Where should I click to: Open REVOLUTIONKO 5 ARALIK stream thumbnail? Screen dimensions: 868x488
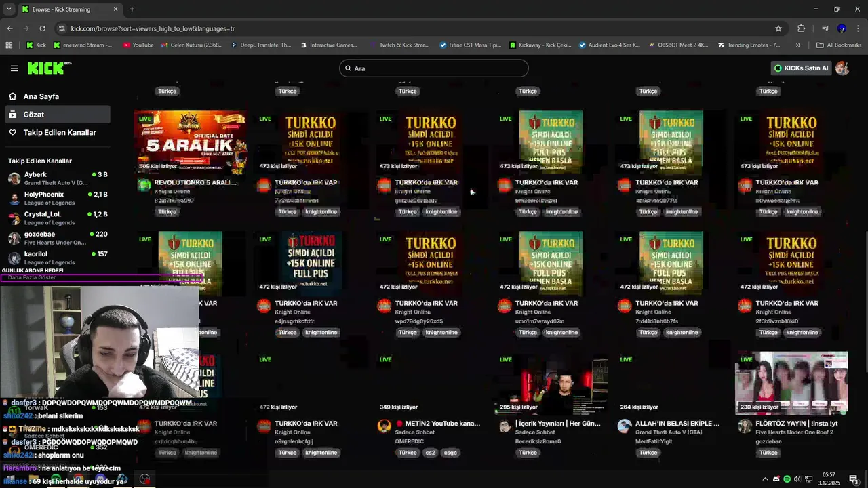[x=191, y=142]
